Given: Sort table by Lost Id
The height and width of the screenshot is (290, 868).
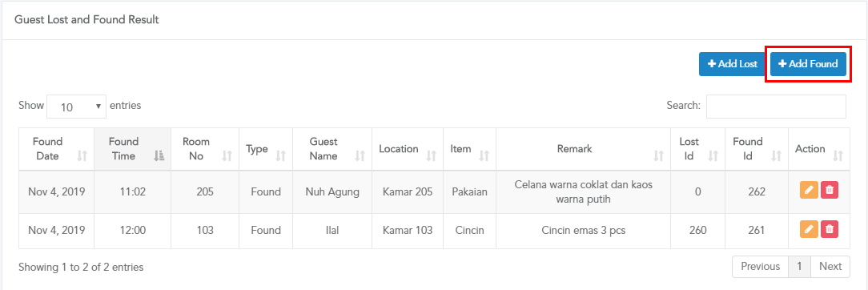Looking at the screenshot, I should 697,149.
